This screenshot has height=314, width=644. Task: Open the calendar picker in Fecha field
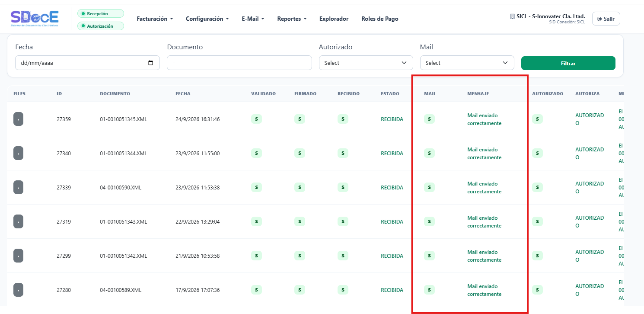[x=150, y=63]
